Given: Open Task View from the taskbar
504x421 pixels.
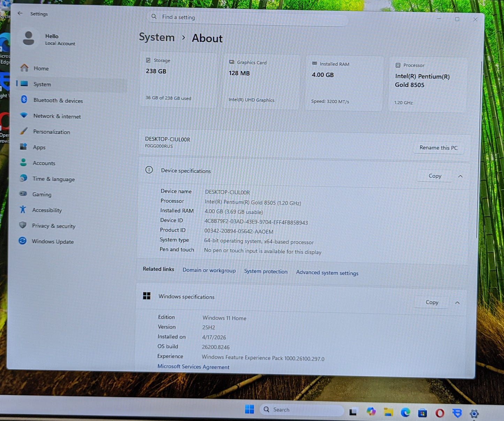Looking at the screenshot, I should click(353, 412).
